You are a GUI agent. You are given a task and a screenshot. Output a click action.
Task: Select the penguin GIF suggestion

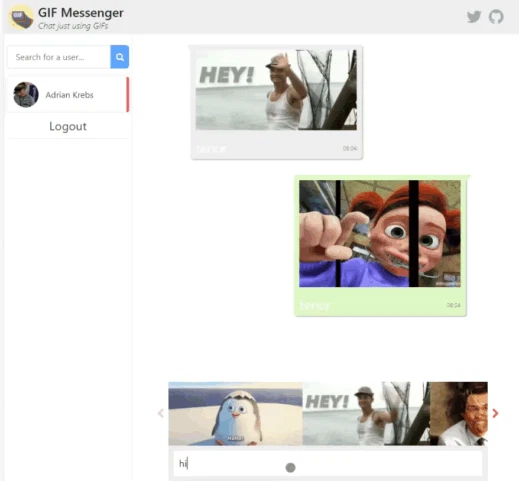(x=235, y=413)
